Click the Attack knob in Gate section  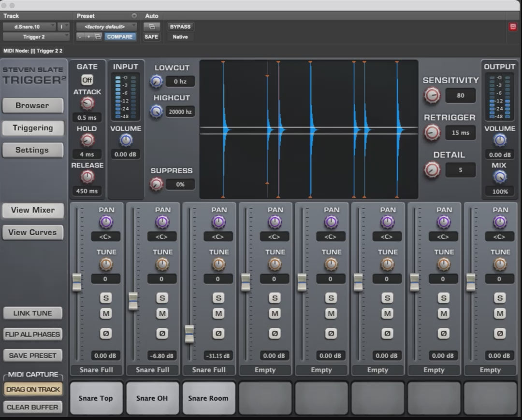point(87,104)
